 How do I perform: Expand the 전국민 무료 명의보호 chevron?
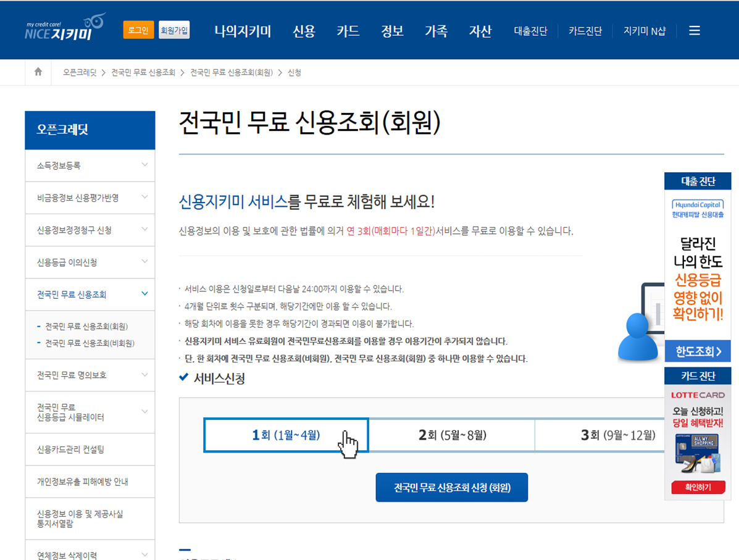point(144,375)
